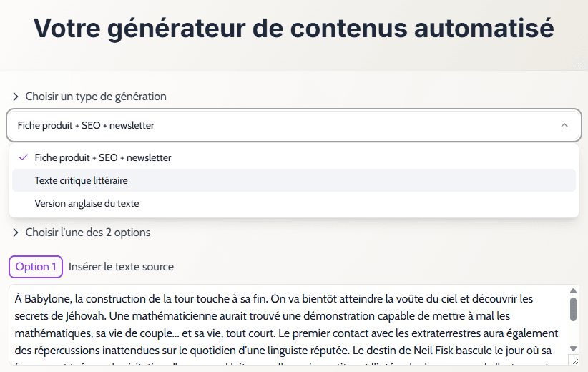The width and height of the screenshot is (588, 372).
Task: Click the purple checkmark on the selected option
Action: (x=24, y=157)
